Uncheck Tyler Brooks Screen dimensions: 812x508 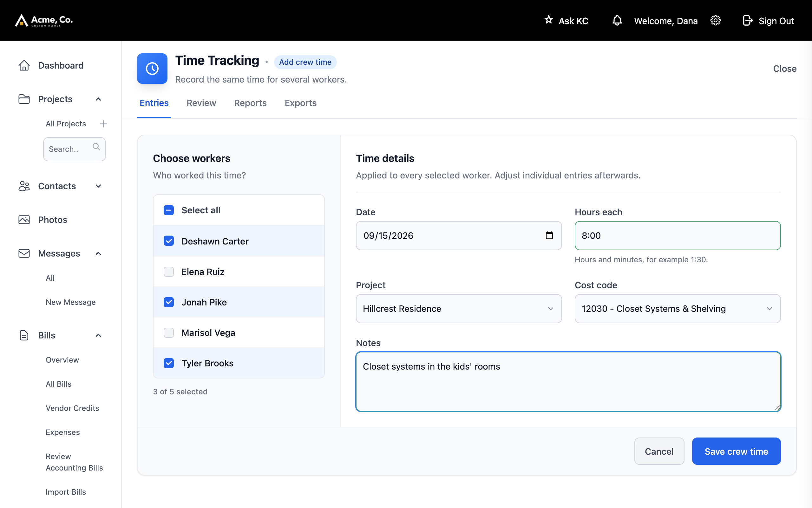tap(168, 363)
